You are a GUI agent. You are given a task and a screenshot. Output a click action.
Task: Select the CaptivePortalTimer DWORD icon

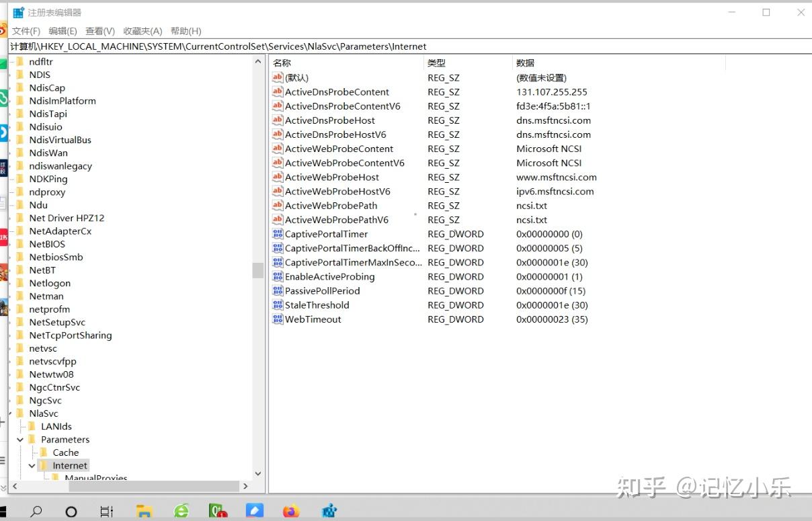(278, 233)
